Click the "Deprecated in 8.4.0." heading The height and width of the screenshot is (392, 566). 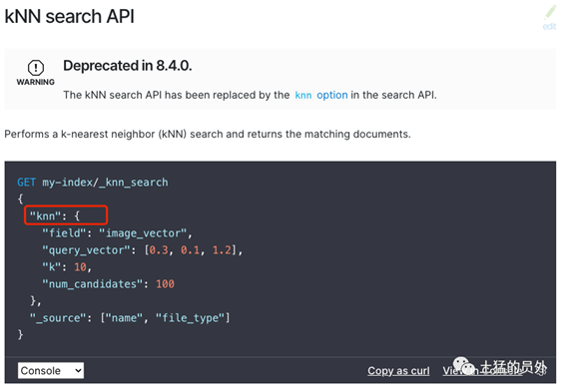pyautogui.click(x=128, y=66)
